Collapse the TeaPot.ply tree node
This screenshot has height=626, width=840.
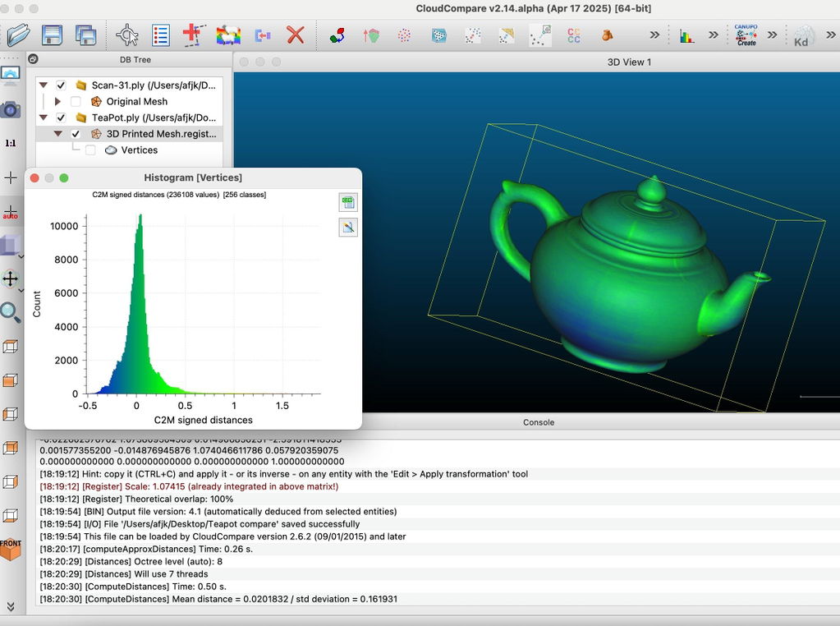point(44,117)
